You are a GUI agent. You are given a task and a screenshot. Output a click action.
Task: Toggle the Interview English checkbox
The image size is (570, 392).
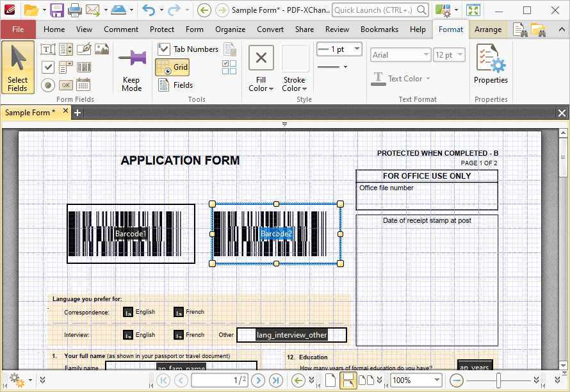pos(128,335)
